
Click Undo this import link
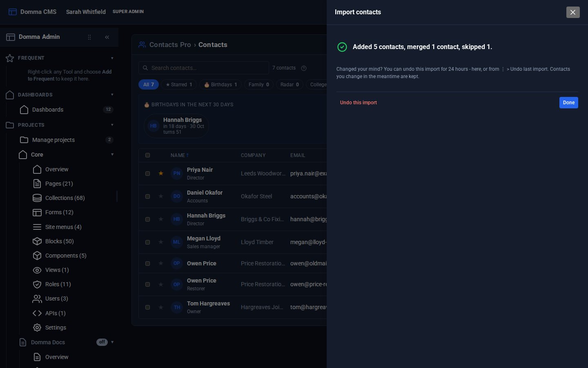point(359,103)
